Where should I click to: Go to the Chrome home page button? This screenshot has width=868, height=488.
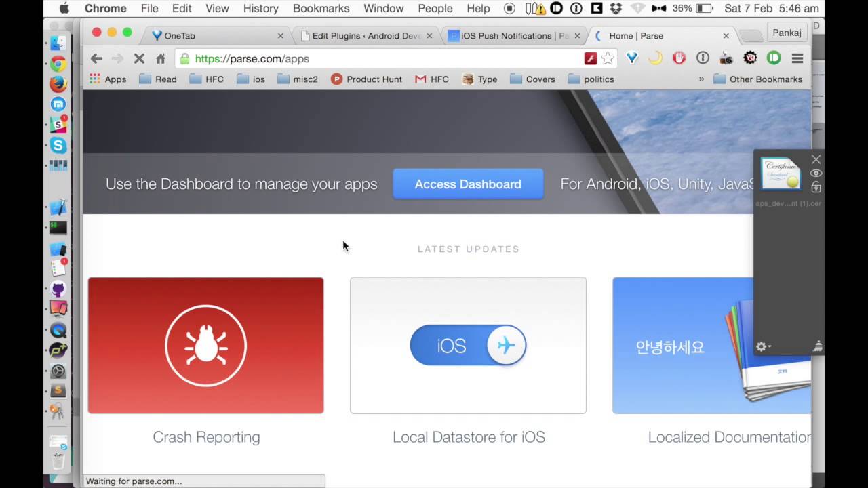point(161,59)
